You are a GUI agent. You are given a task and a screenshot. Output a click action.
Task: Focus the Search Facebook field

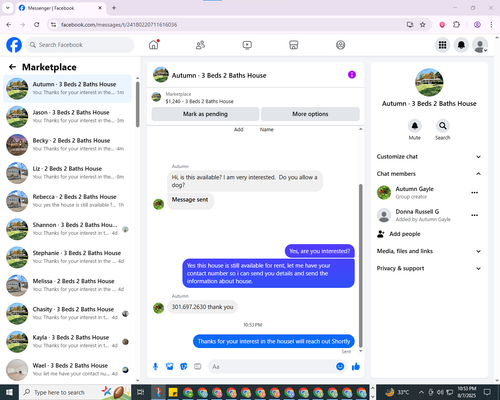pyautogui.click(x=80, y=45)
